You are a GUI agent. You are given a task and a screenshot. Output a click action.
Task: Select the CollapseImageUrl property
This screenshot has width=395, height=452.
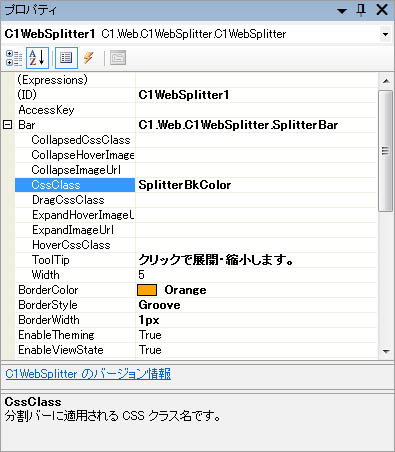[75, 170]
